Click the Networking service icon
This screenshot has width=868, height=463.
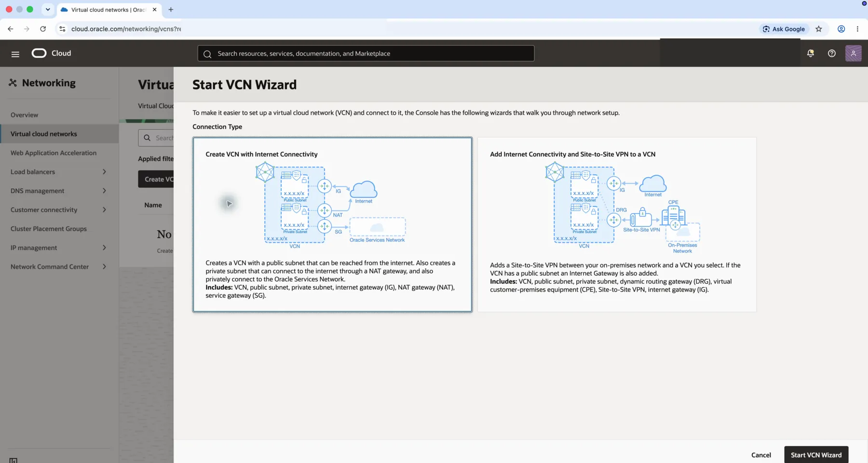(13, 83)
